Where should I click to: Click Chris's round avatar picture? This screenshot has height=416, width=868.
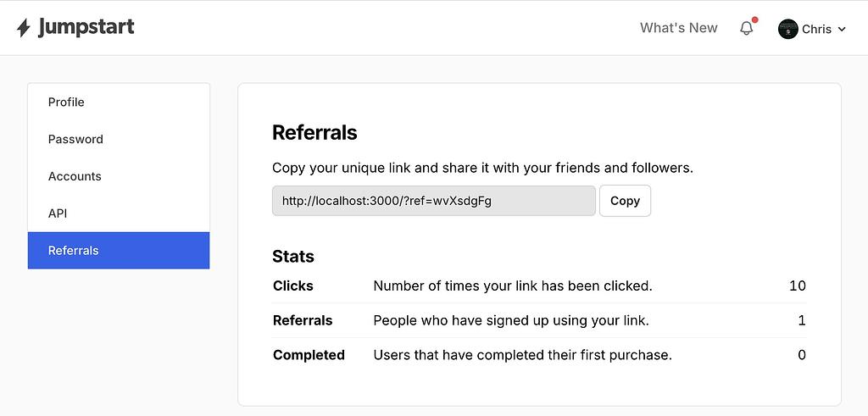tap(787, 29)
